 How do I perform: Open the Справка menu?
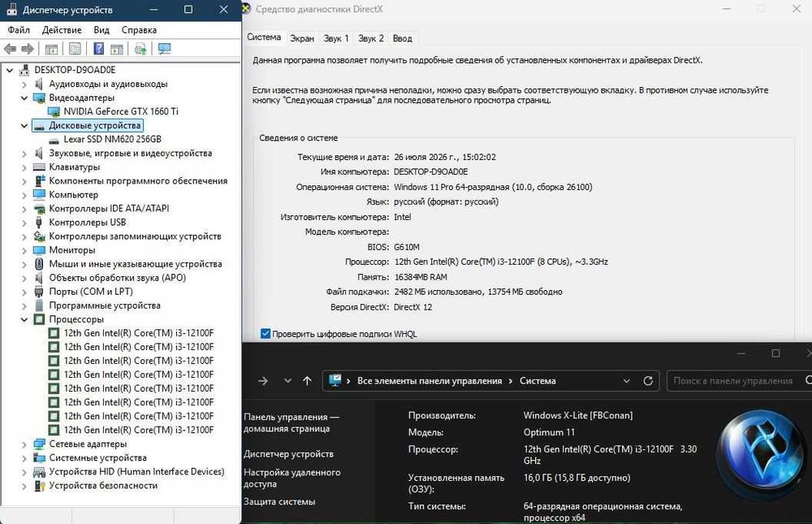[139, 30]
